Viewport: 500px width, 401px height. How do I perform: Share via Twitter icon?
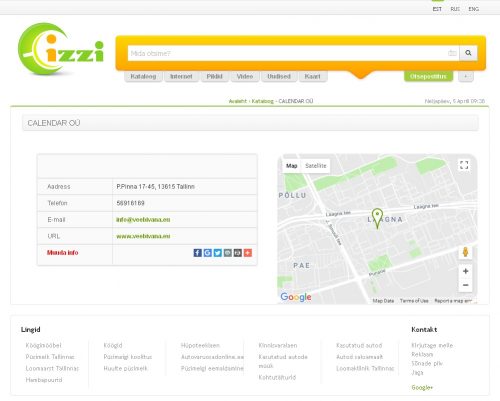point(218,253)
